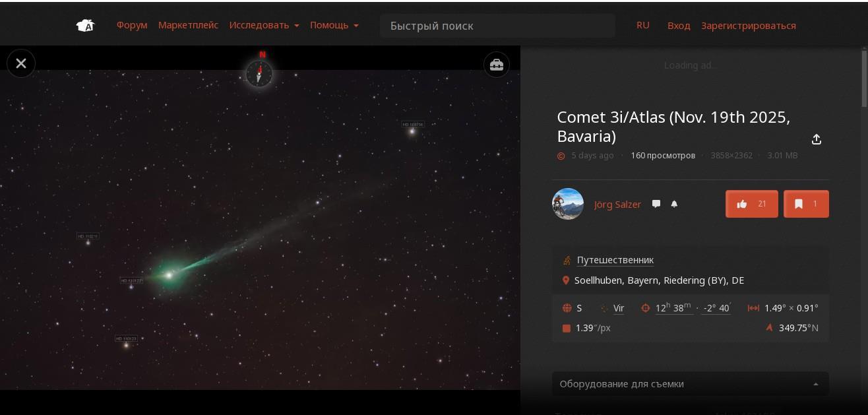
Task: Switch language using the RU selector
Action: tap(643, 25)
